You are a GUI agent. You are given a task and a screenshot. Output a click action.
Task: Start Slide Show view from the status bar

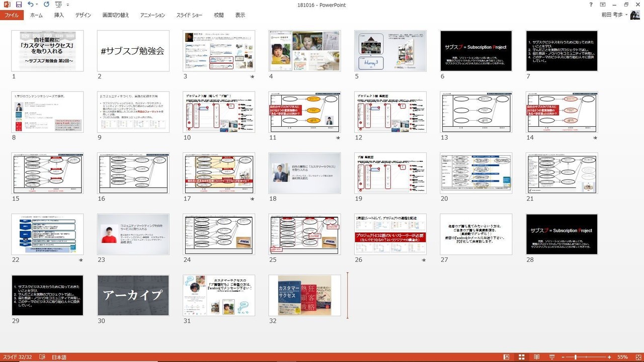552,357
